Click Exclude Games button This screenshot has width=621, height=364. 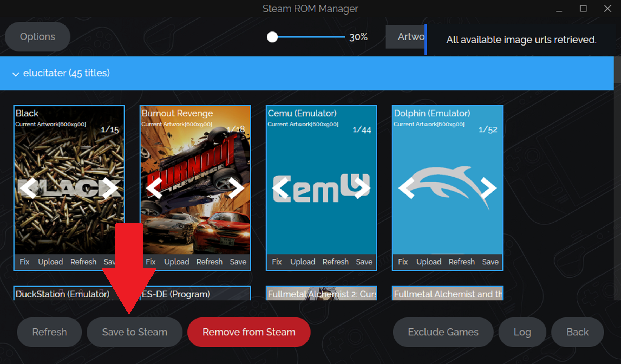click(x=443, y=332)
